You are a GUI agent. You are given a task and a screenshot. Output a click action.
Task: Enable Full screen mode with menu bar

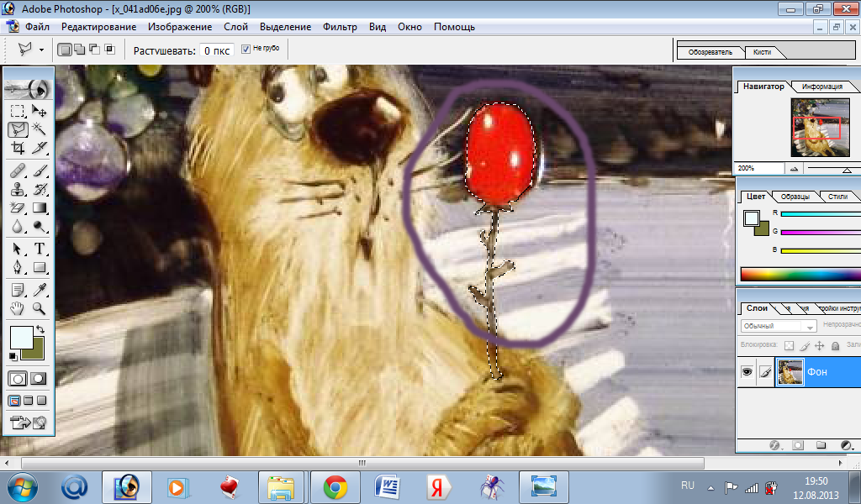(x=28, y=401)
